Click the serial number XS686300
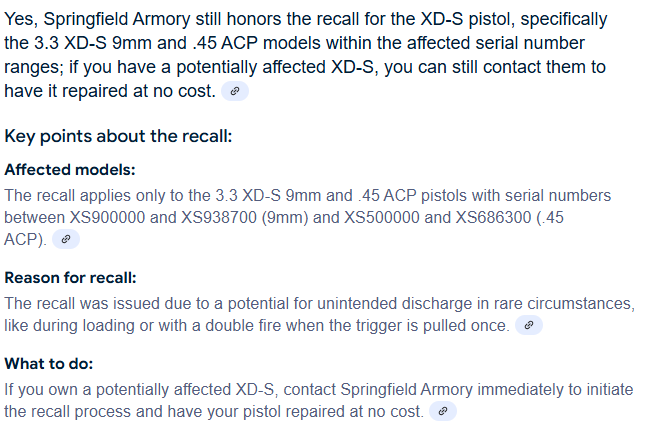This screenshot has height=444, width=648. click(493, 217)
